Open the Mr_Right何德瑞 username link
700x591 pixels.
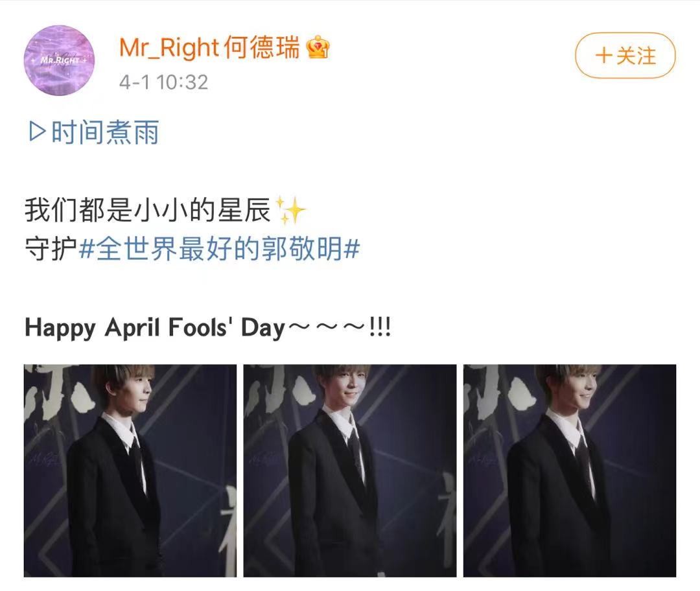coord(209,47)
